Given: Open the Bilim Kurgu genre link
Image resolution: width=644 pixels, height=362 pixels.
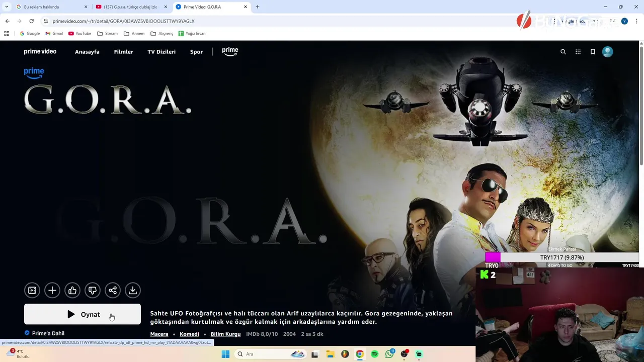Looking at the screenshot, I should 225,334.
